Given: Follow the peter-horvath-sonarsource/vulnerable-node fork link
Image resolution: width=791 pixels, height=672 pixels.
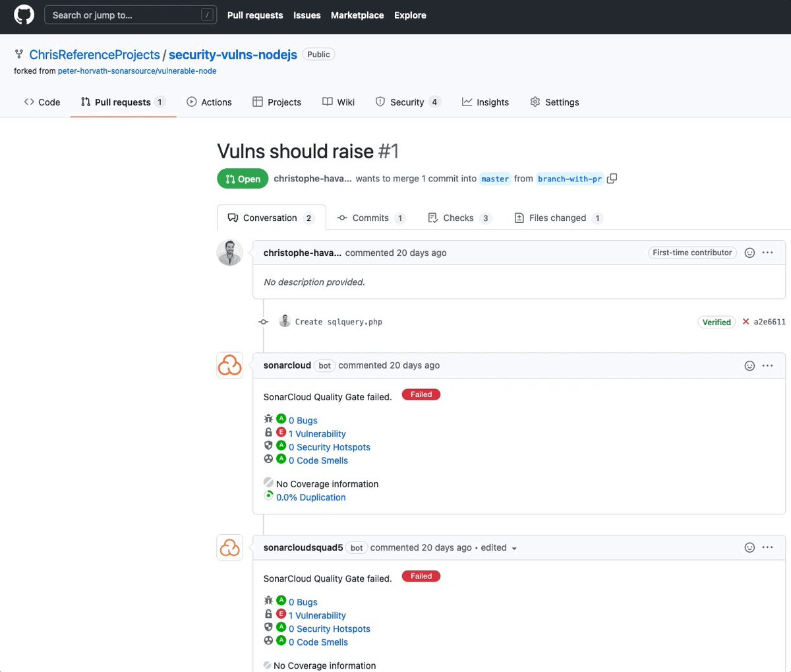Looking at the screenshot, I should 137,71.
